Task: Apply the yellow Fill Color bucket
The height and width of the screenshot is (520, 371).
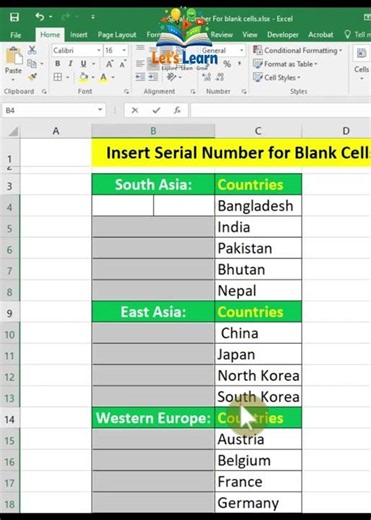Action: pos(83,77)
